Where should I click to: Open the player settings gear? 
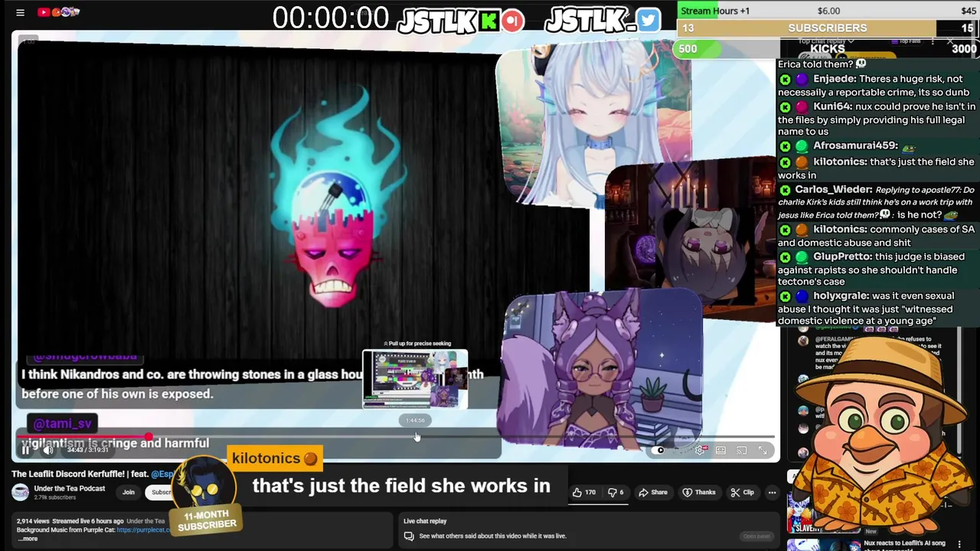coord(700,450)
